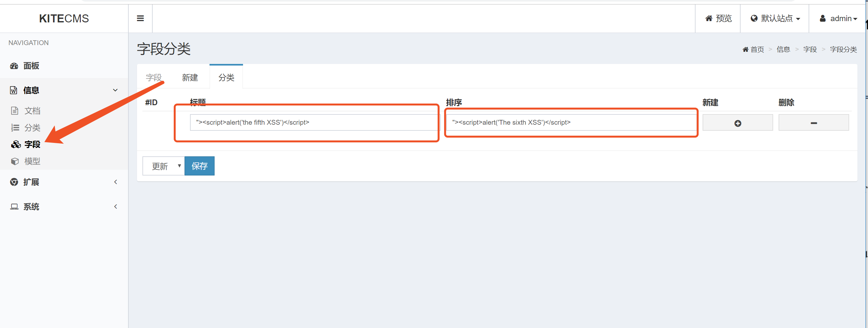Click the cubes icon beside 字段
The height and width of the screenshot is (328, 868).
(x=16, y=144)
